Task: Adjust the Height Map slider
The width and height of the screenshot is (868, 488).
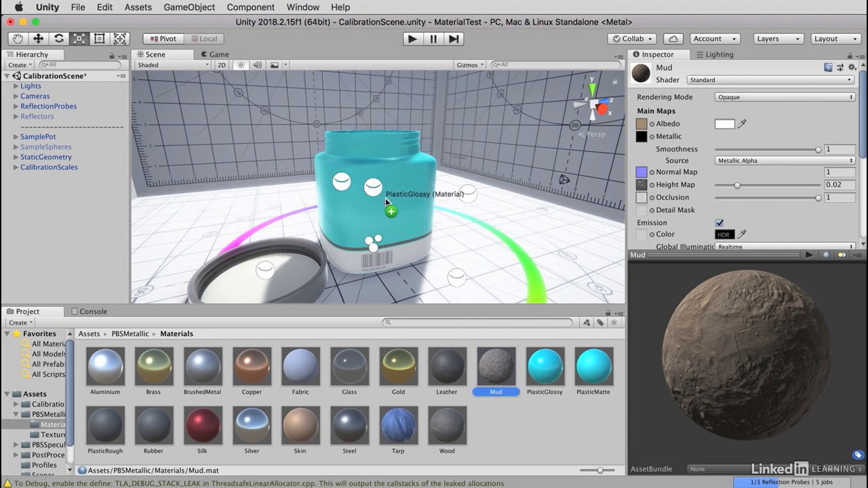Action: pos(768,185)
